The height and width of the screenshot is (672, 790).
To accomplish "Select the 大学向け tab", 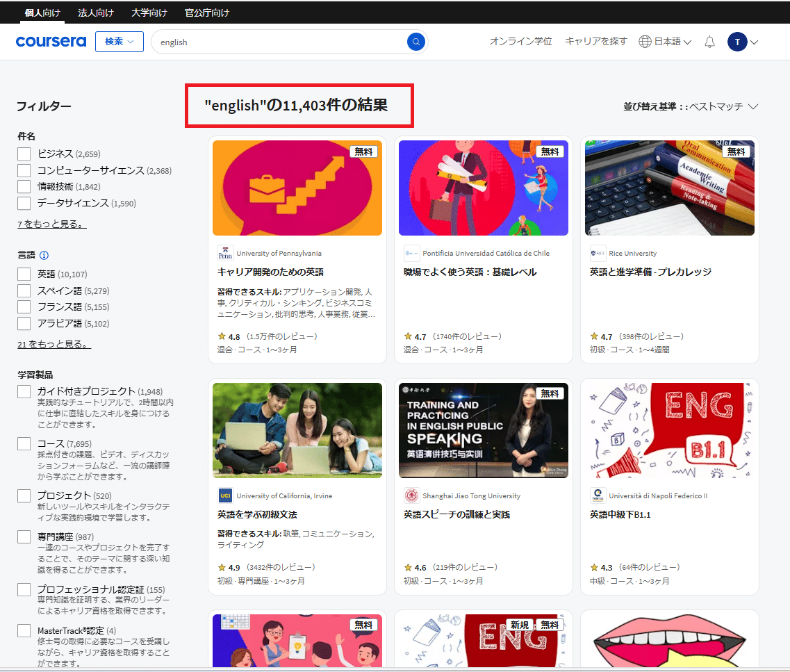I will [x=147, y=12].
